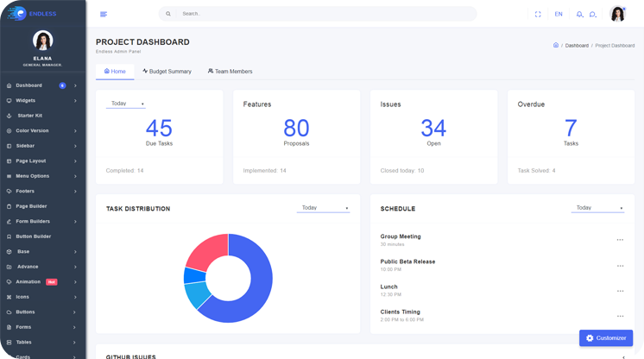Click the fullscreen icon in the header
Image resolution: width=644 pixels, height=359 pixels.
(x=538, y=14)
